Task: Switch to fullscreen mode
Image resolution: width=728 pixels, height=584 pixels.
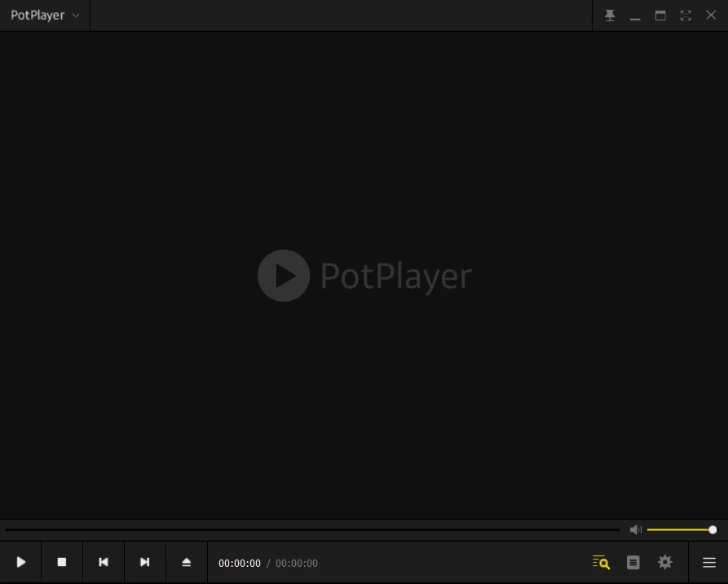Action: pyautogui.click(x=686, y=15)
